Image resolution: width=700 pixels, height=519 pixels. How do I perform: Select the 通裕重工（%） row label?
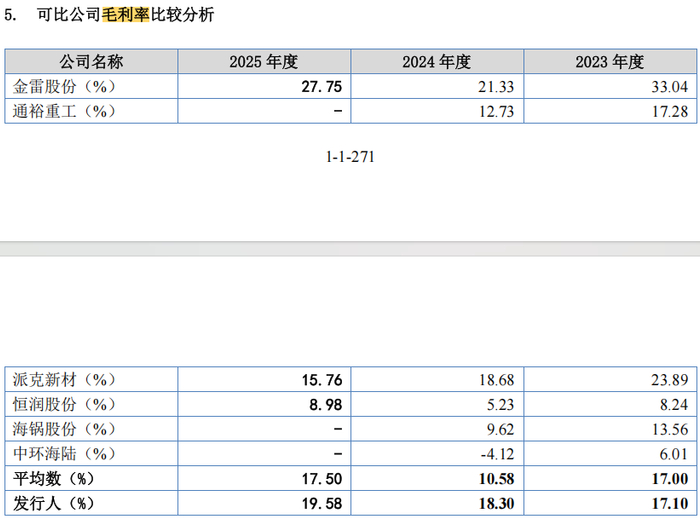[x=64, y=111]
